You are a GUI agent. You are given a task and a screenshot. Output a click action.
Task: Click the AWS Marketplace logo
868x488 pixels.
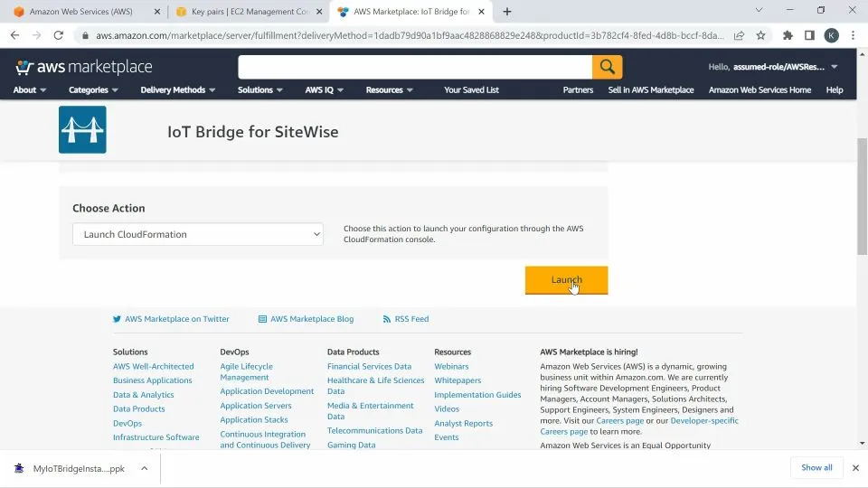(x=83, y=67)
